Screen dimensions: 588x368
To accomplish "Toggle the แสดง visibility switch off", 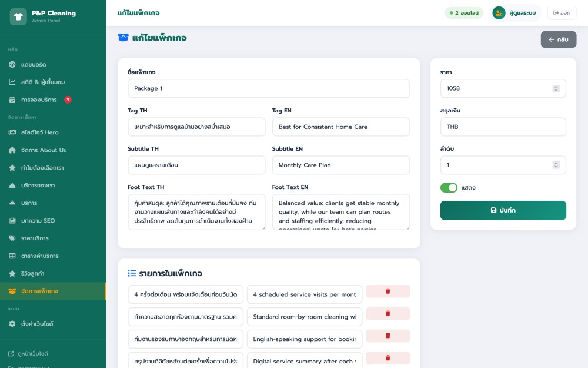I will click(x=449, y=188).
